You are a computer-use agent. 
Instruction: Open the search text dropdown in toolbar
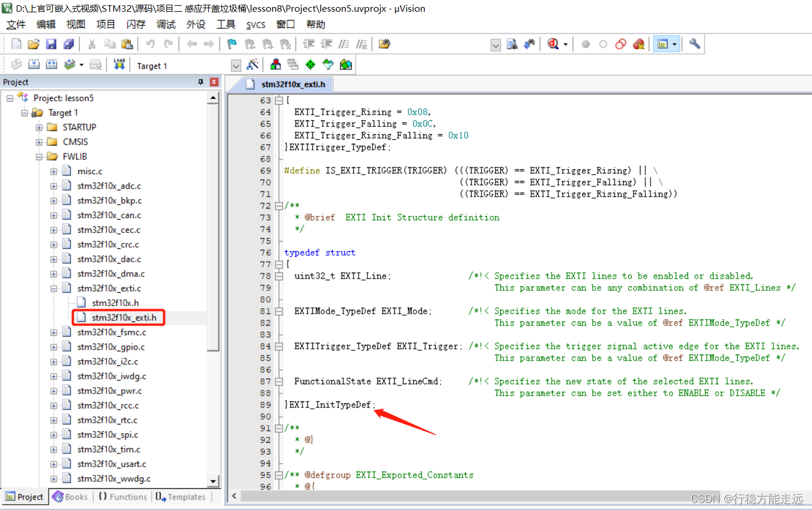coord(496,45)
